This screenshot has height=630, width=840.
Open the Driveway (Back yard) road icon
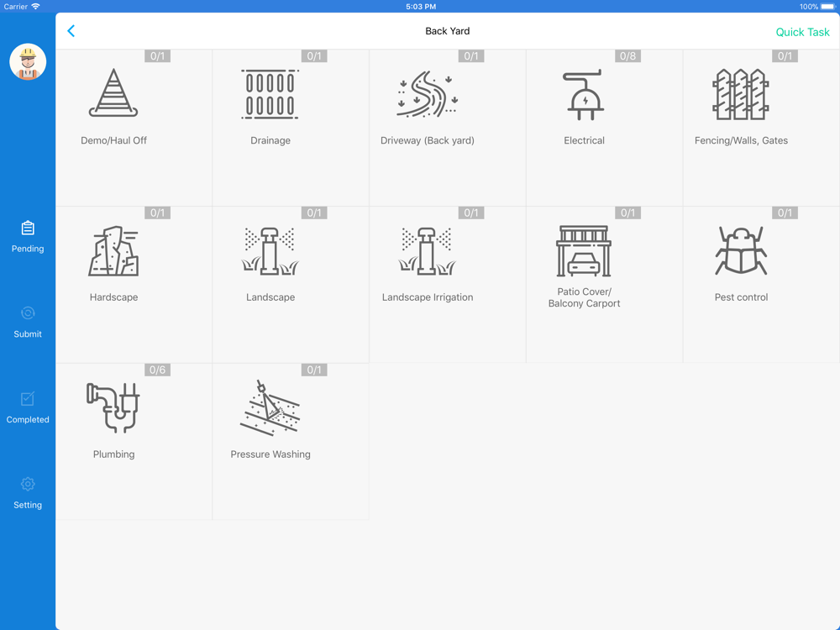427,94
